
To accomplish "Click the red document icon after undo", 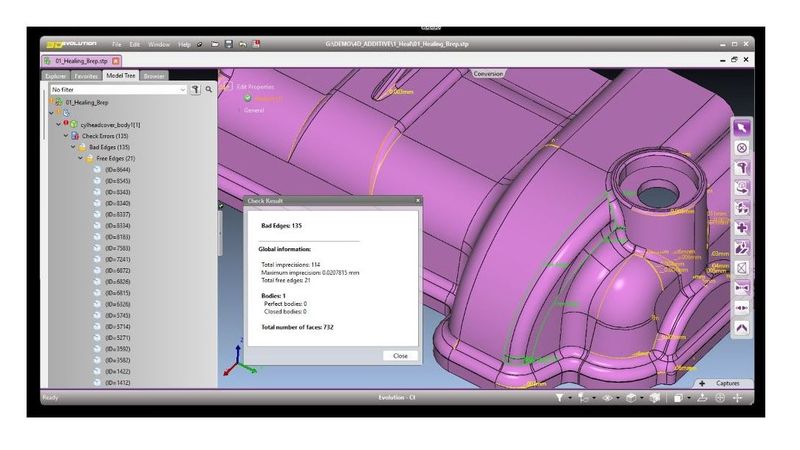I will [x=256, y=44].
